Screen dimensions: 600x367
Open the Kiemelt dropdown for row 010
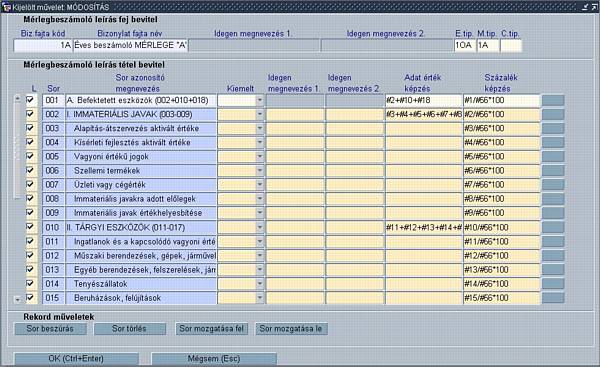[260, 227]
